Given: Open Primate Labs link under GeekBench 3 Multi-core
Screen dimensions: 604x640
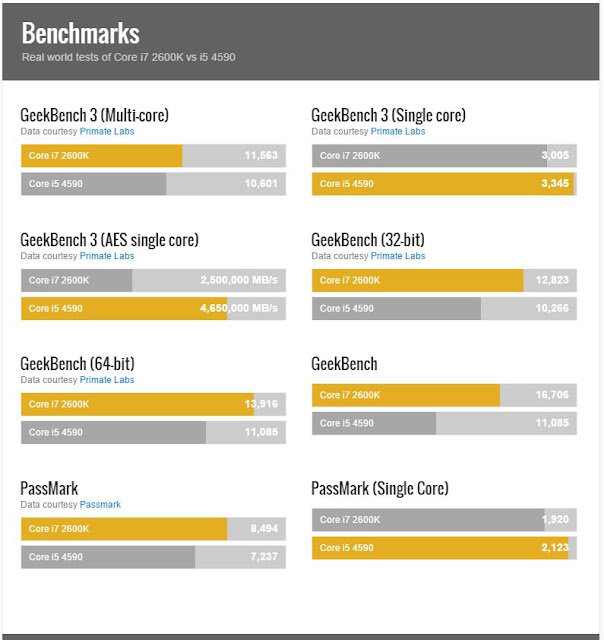Looking at the screenshot, I should [x=107, y=131].
